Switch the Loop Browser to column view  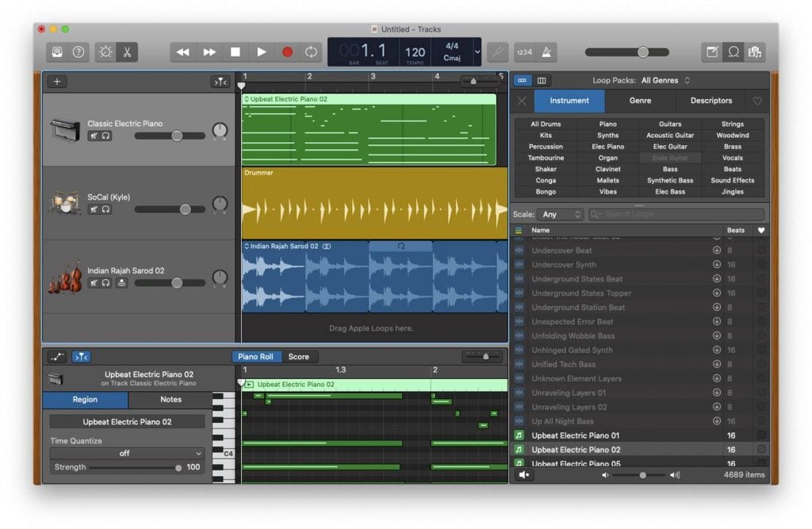coord(541,80)
